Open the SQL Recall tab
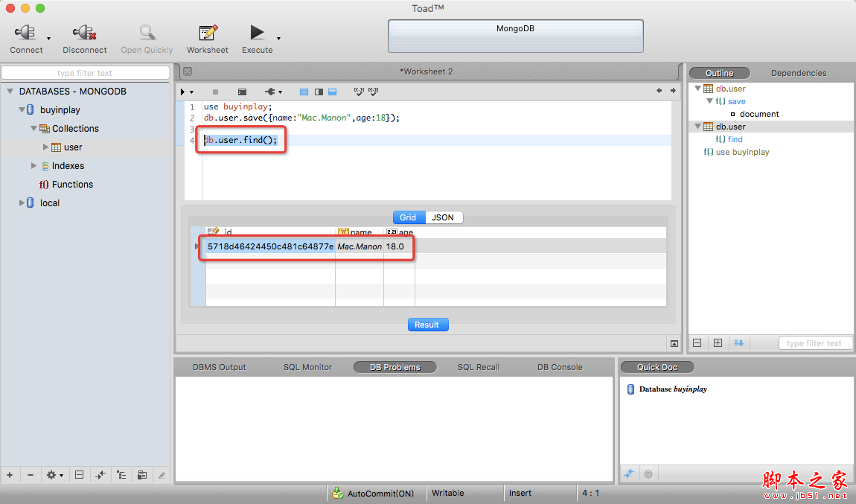The image size is (856, 504). pos(478,368)
